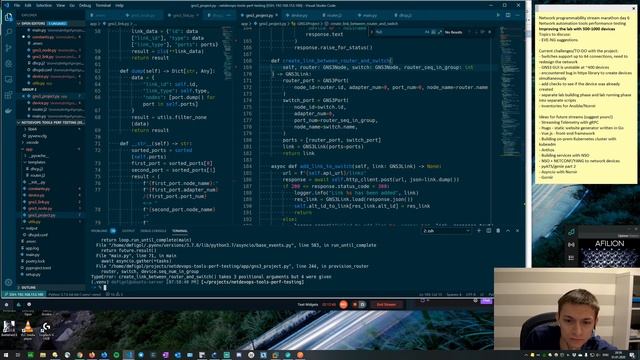Split the terminal pane
640x360 pixels.
pyautogui.click(x=489, y=231)
